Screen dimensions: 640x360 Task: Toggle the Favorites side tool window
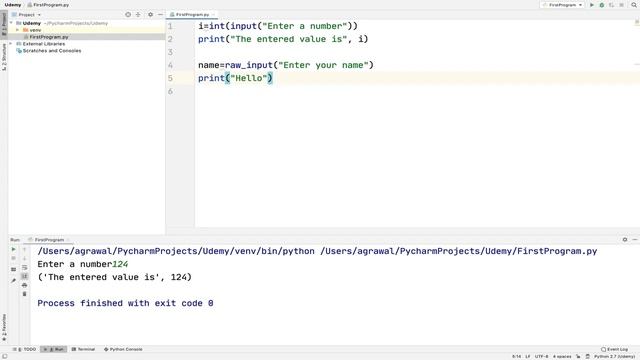point(4,327)
